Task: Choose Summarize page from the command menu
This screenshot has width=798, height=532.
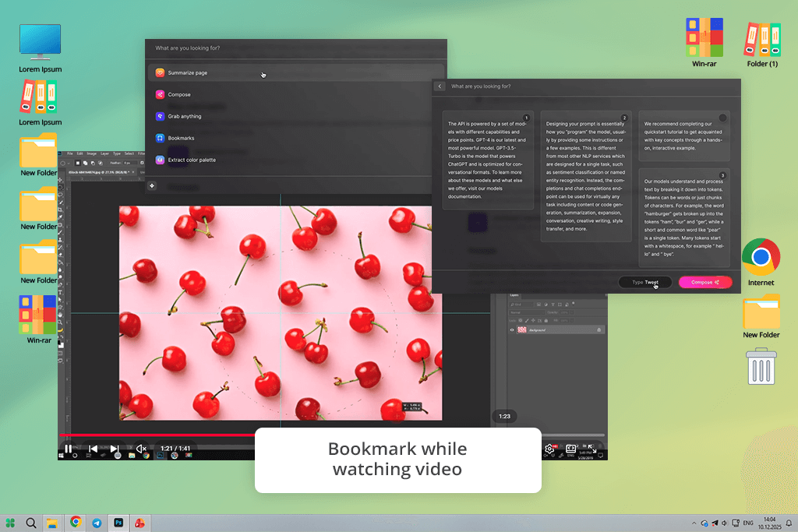Action: point(297,72)
